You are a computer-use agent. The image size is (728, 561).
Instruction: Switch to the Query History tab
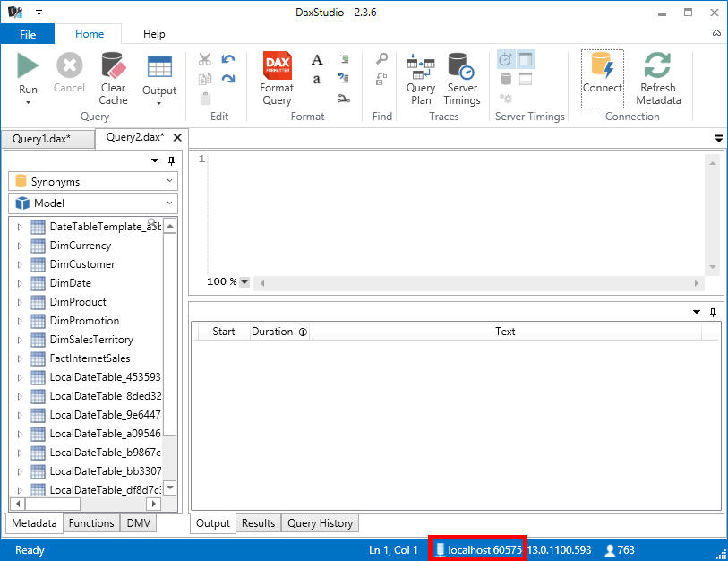tap(320, 523)
